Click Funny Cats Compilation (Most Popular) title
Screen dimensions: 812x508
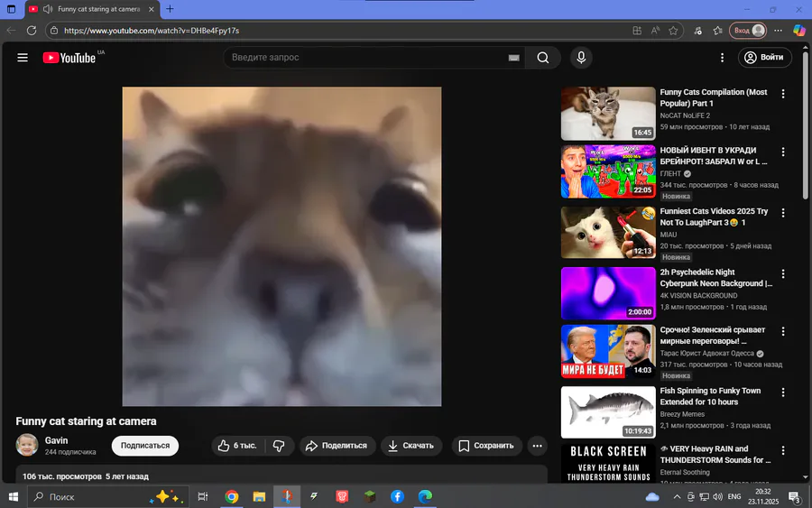coord(714,97)
